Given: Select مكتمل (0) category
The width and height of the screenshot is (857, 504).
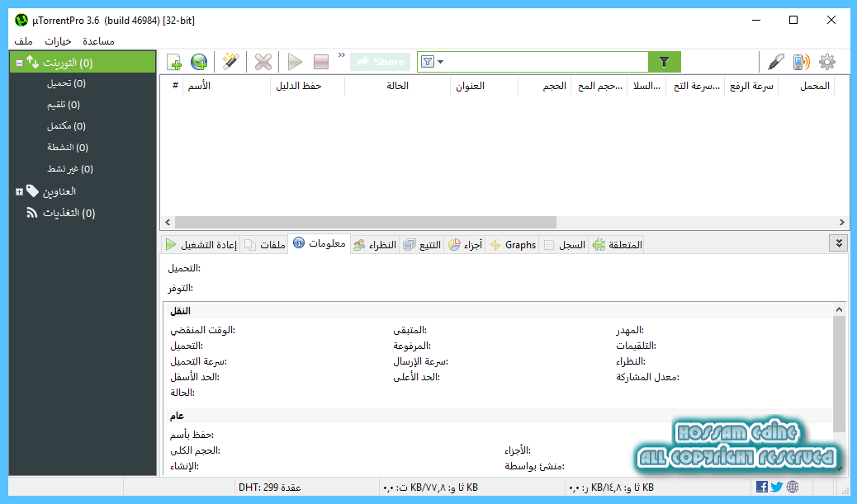Looking at the screenshot, I should tap(66, 126).
